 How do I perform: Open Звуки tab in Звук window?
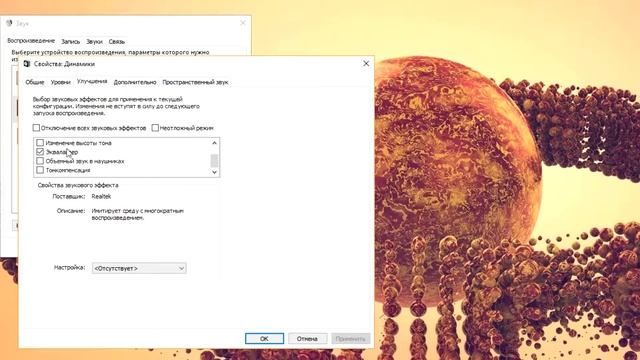tap(94, 42)
